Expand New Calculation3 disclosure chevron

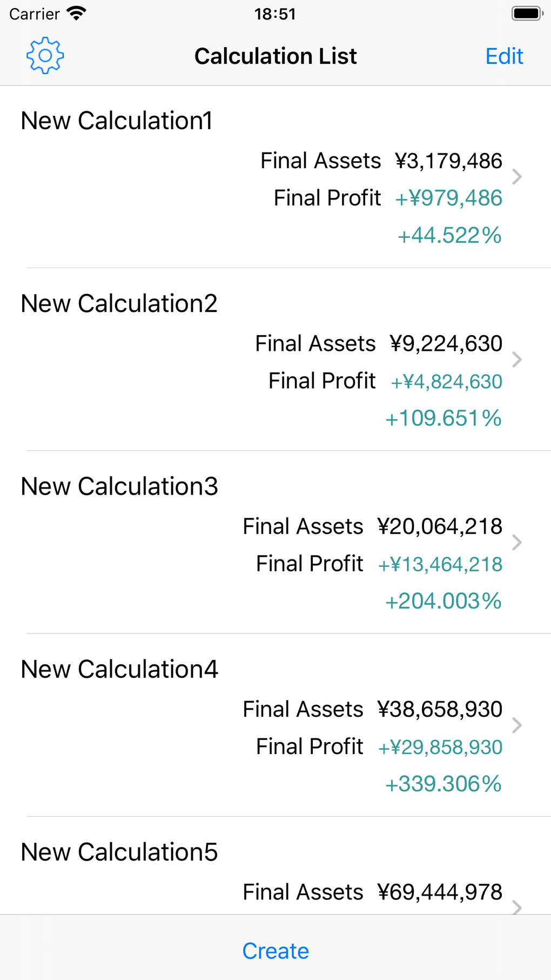[x=517, y=542]
